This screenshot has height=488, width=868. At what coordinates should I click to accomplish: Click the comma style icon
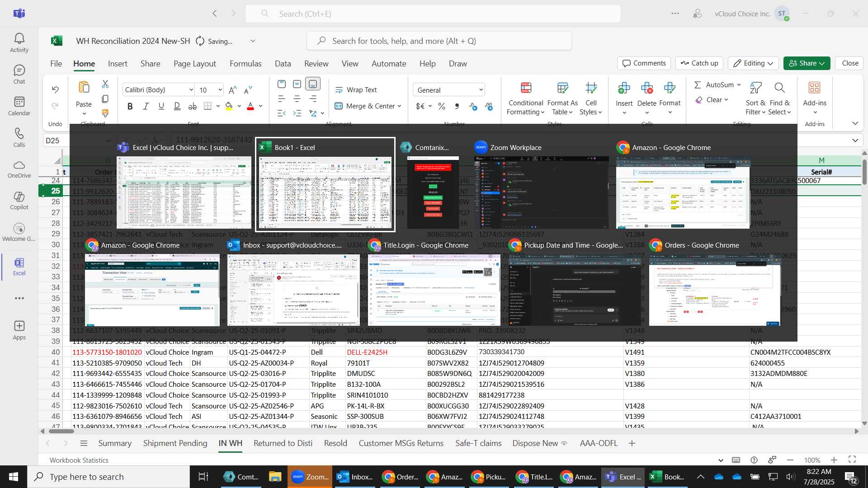point(457,106)
